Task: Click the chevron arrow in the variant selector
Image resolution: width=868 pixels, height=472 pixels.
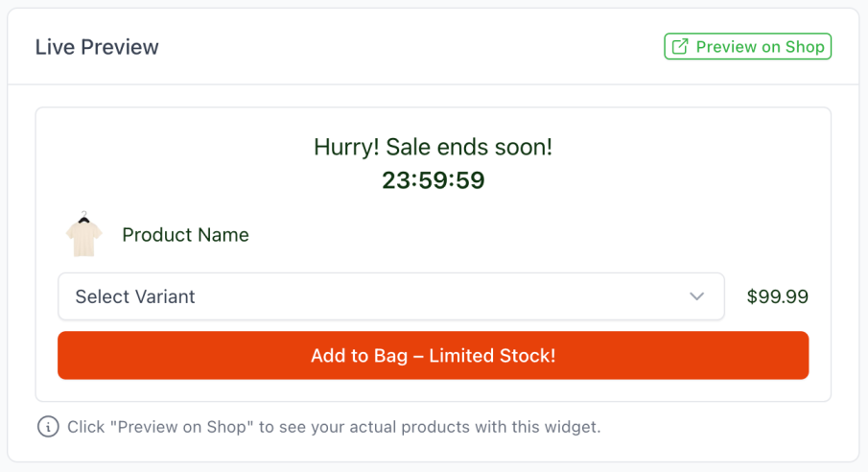Action: point(697,296)
